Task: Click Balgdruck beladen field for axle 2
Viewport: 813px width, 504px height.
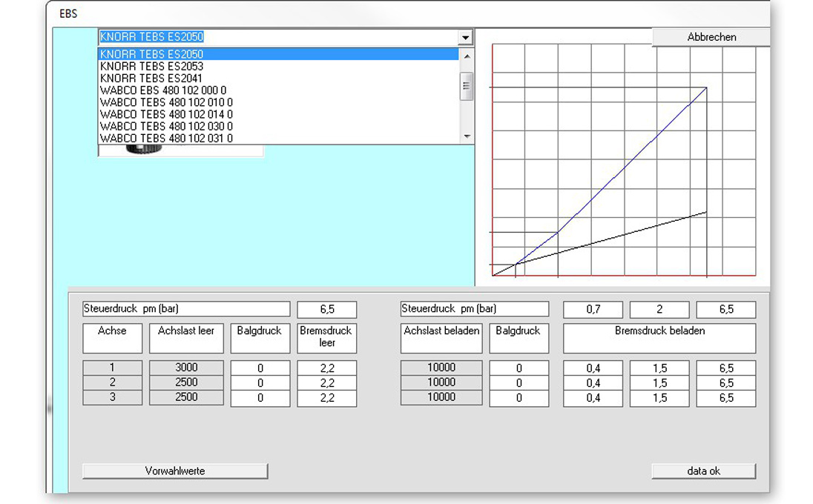Action: click(519, 383)
